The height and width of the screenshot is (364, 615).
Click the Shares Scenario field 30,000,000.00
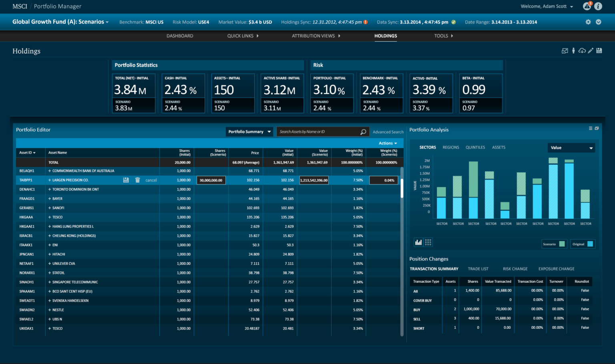211,180
